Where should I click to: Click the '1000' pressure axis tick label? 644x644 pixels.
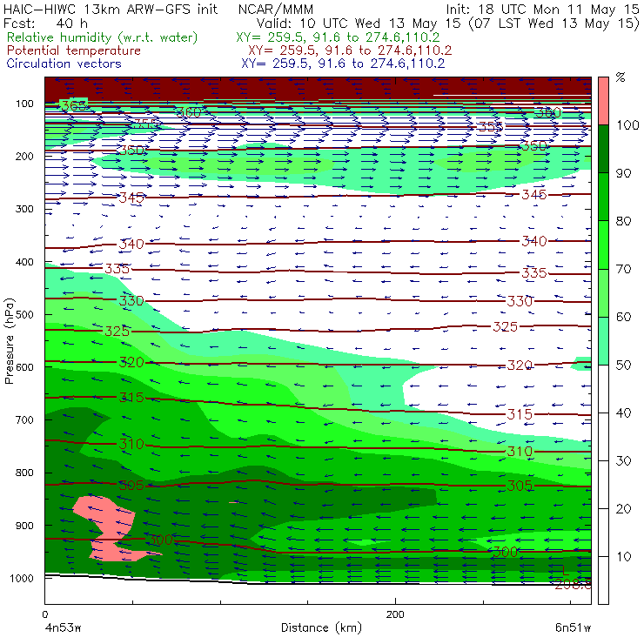(22, 578)
